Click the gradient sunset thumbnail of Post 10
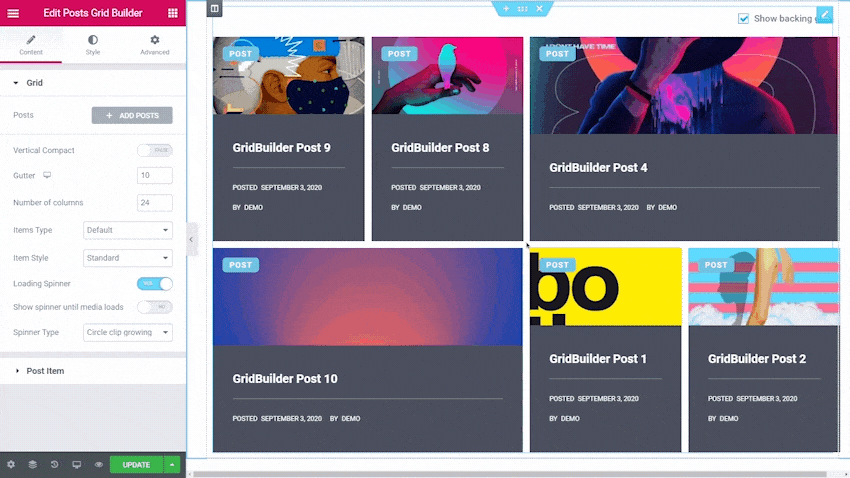The height and width of the screenshot is (478, 850). click(x=368, y=296)
